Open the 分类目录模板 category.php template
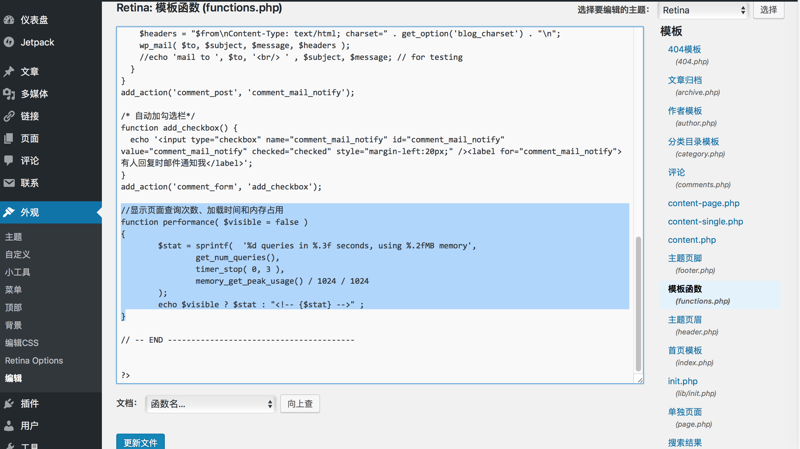Screen dimensions: 800x449 point(693,141)
